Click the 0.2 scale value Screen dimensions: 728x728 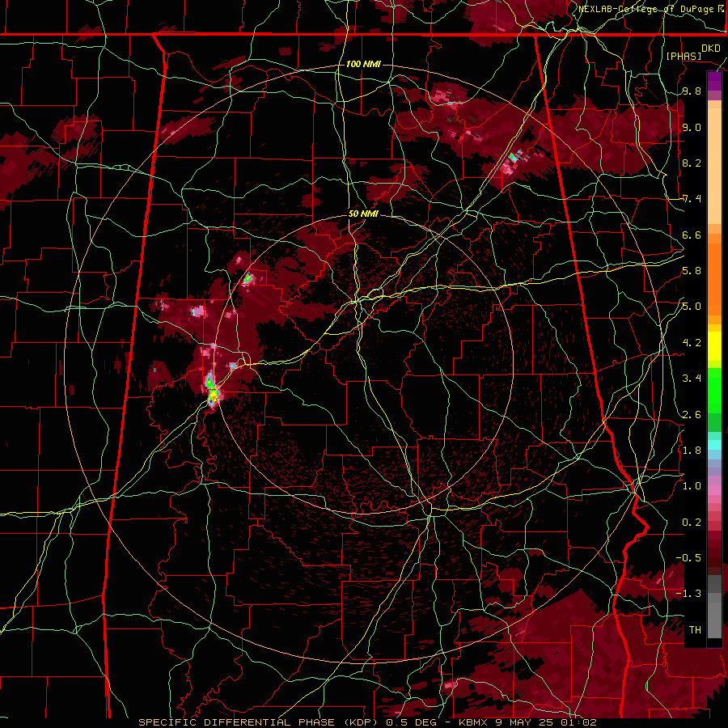(692, 523)
